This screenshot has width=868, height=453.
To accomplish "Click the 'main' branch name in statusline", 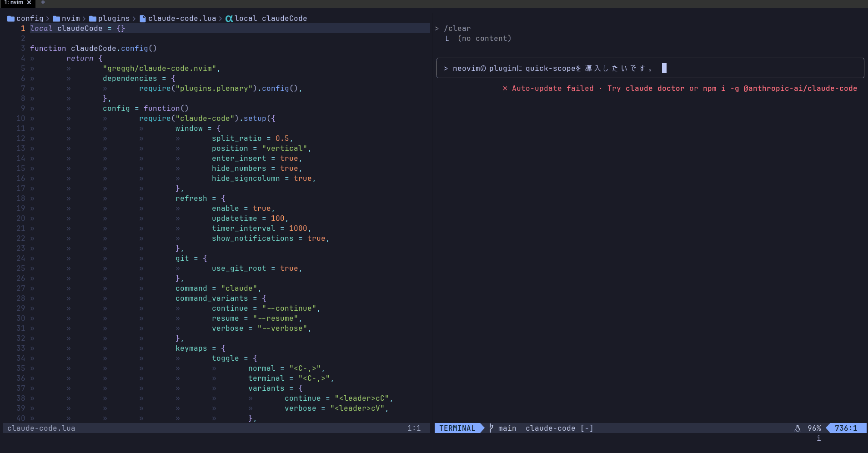I will [507, 428].
